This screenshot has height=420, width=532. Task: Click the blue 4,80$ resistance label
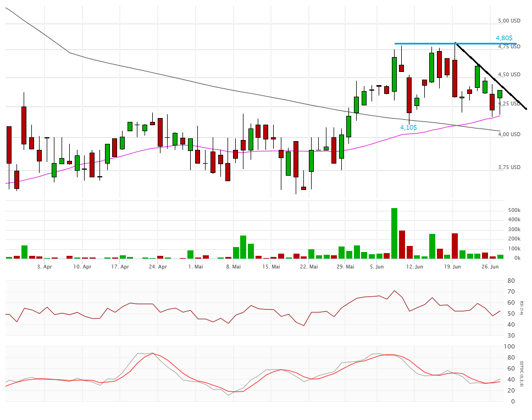click(504, 38)
